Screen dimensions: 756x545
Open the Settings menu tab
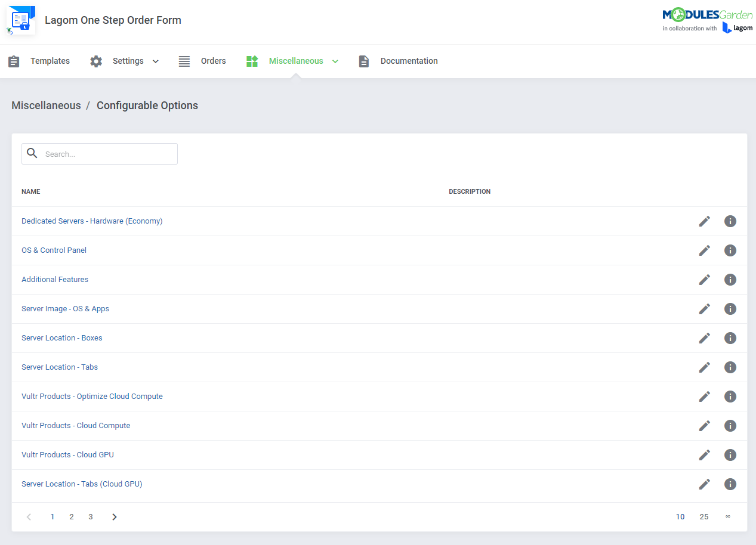click(x=125, y=61)
